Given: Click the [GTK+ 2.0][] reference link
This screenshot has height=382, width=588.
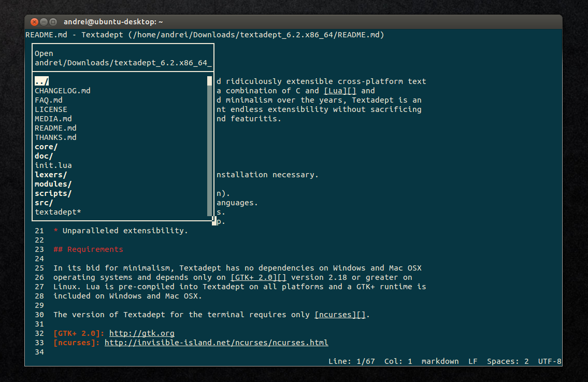Looking at the screenshot, I should coord(259,277).
